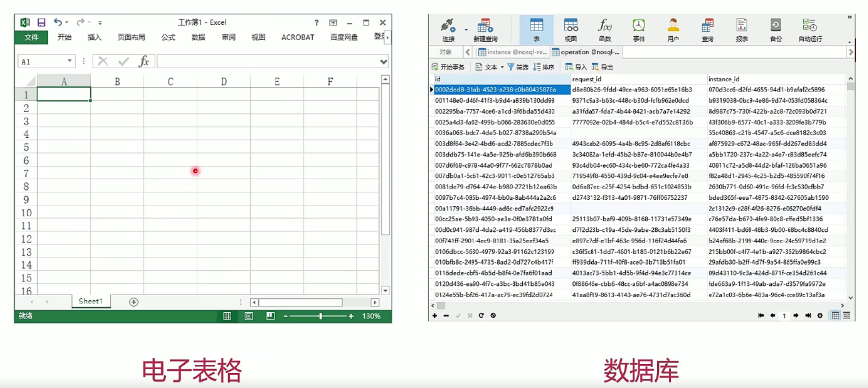This screenshot has height=388, width=868.
Task: Open the 函数 functions icon
Action: [x=605, y=29]
